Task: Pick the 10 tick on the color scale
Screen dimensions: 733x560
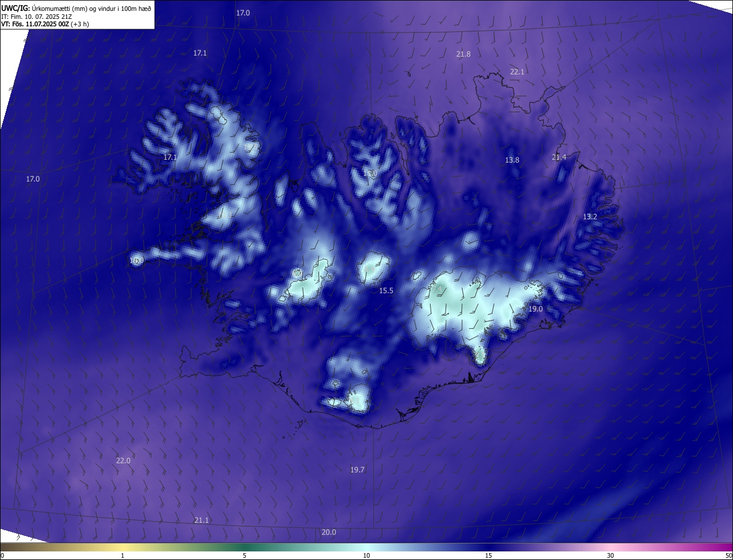Action: pyautogui.click(x=366, y=555)
